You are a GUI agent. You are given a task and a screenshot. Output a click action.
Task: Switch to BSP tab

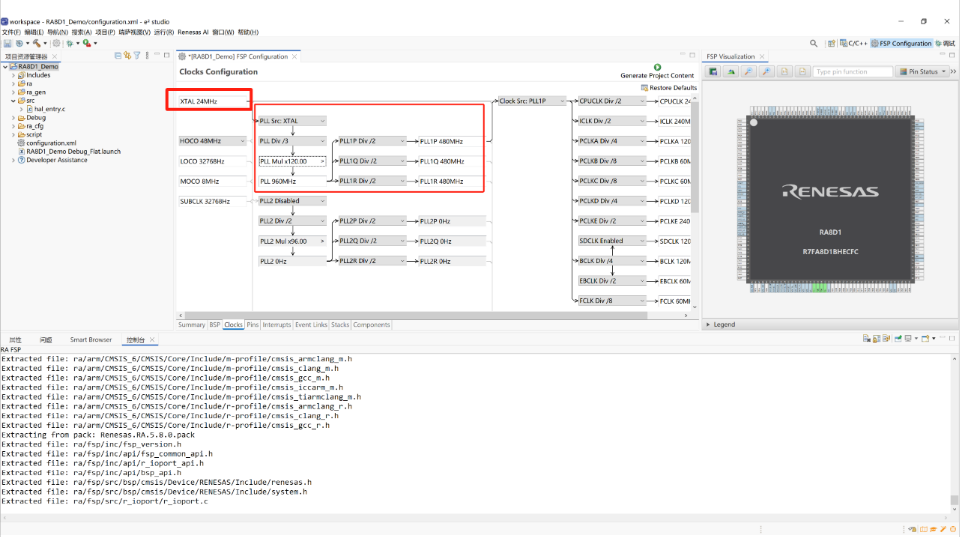point(215,325)
